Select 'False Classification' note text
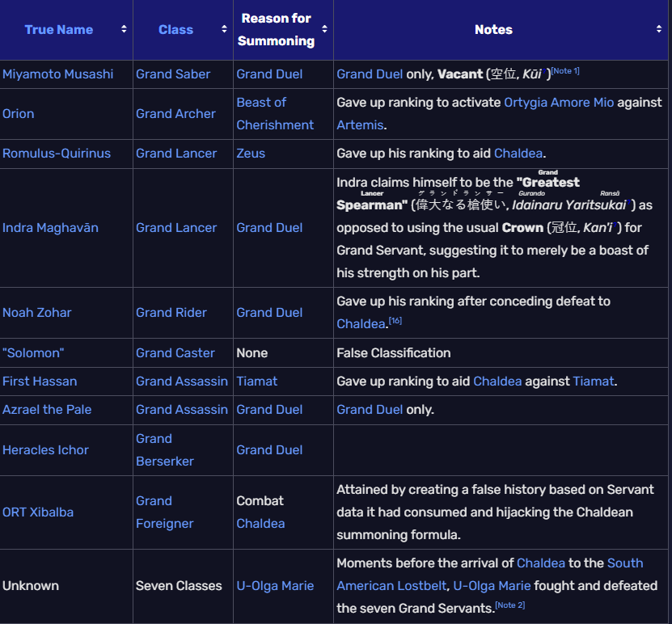 394,353
